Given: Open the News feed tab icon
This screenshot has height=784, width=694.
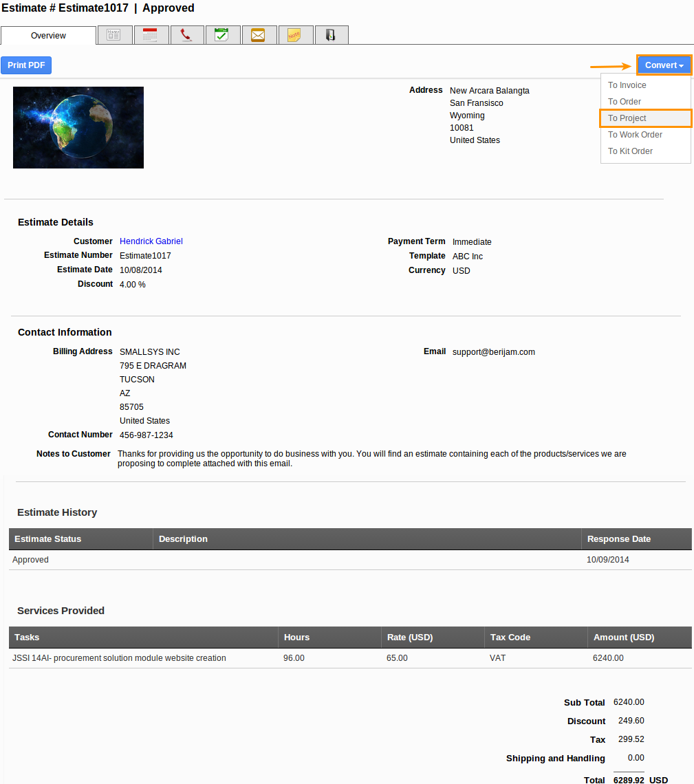Looking at the screenshot, I should click(x=114, y=34).
